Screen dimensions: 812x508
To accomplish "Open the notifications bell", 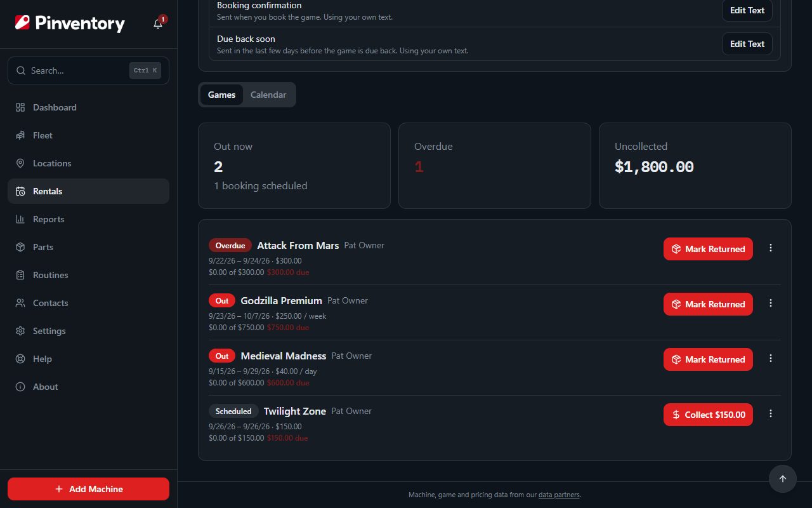I will click(x=159, y=24).
